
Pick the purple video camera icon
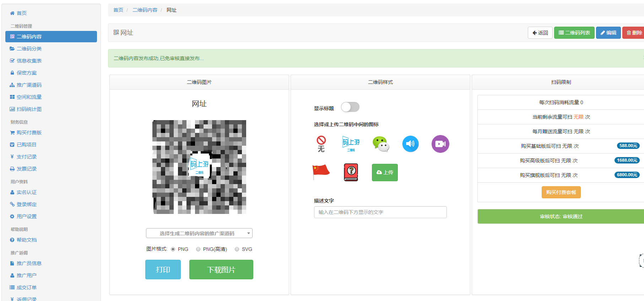click(440, 144)
